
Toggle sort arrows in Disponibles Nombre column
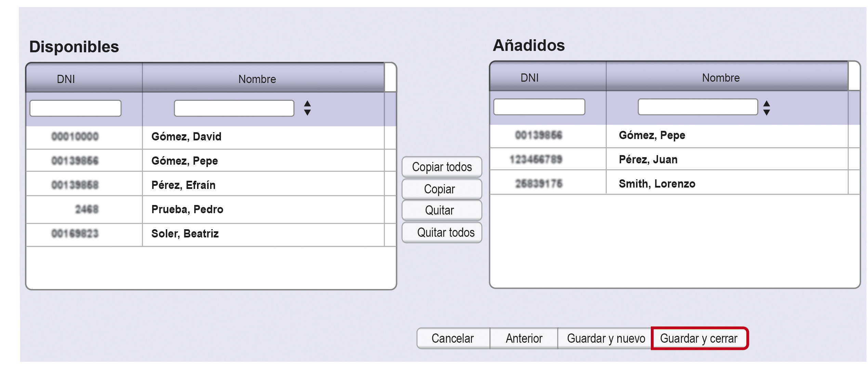(307, 108)
